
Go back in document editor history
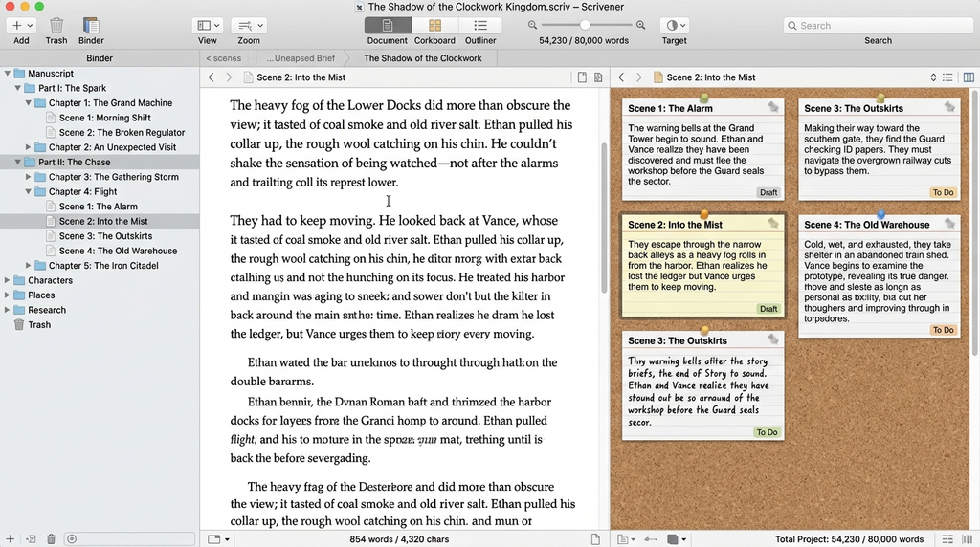coord(212,77)
